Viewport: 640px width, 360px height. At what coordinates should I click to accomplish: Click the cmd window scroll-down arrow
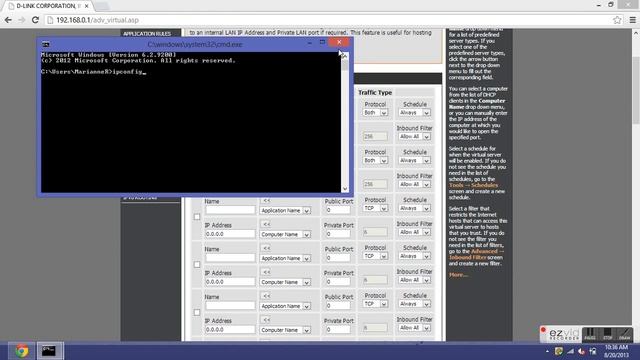tap(345, 189)
